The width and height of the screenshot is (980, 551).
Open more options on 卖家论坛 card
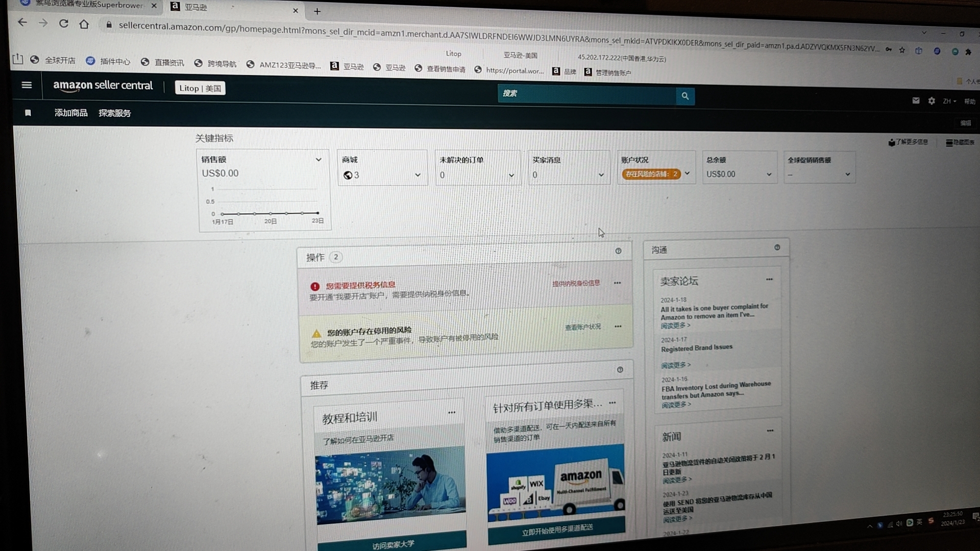click(x=769, y=280)
